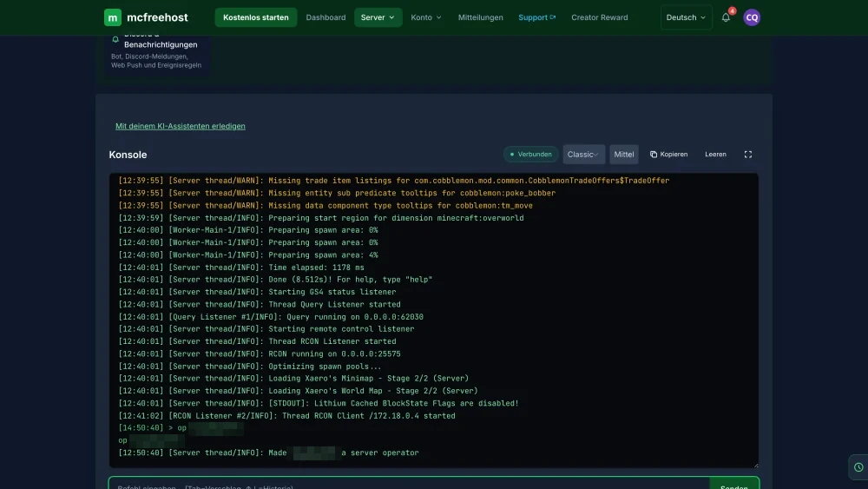Image resolution: width=868 pixels, height=489 pixels.
Task: Select the 'Preparing spawn area: 4%' line
Action: [248, 255]
